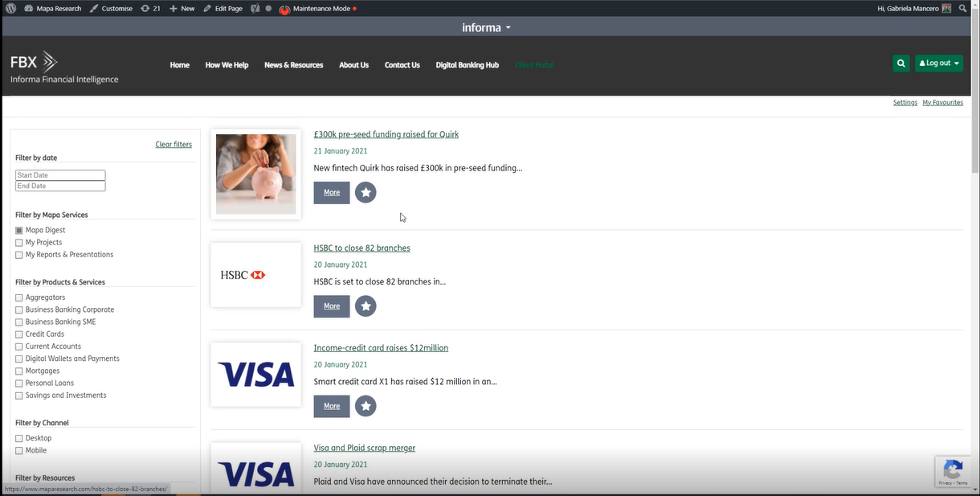Check the Mobile channel filter
The image size is (980, 496).
tap(19, 451)
